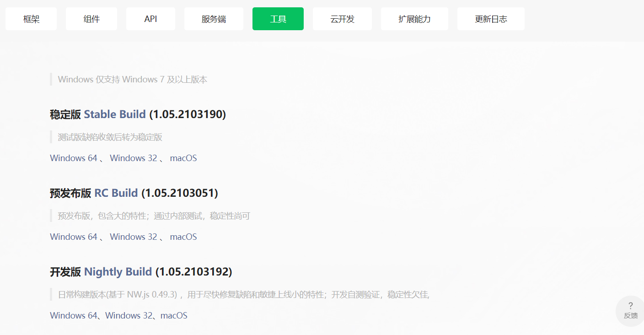Download RC Build for Windows 64
This screenshot has width=644, height=335.
coord(74,237)
